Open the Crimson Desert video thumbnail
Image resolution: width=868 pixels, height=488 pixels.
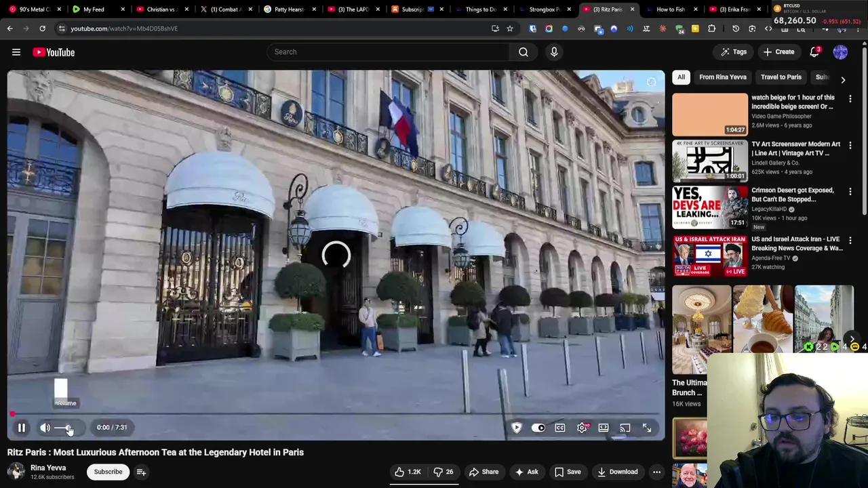710,207
